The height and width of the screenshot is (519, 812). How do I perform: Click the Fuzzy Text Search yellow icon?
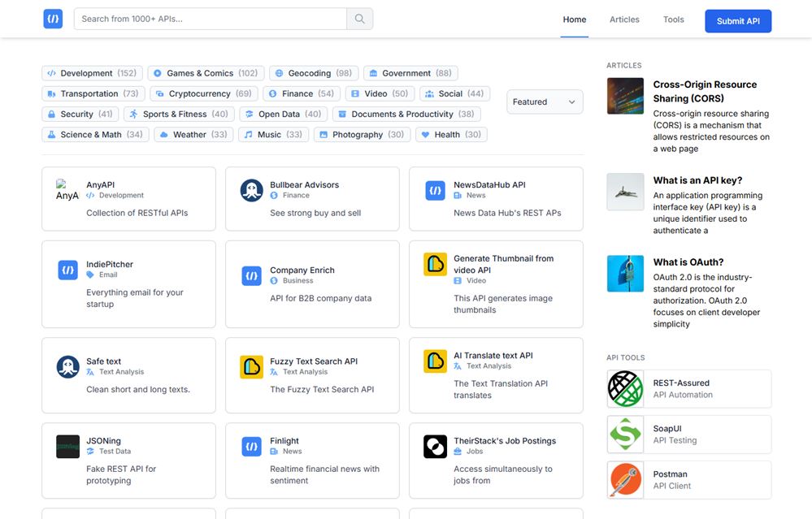252,367
